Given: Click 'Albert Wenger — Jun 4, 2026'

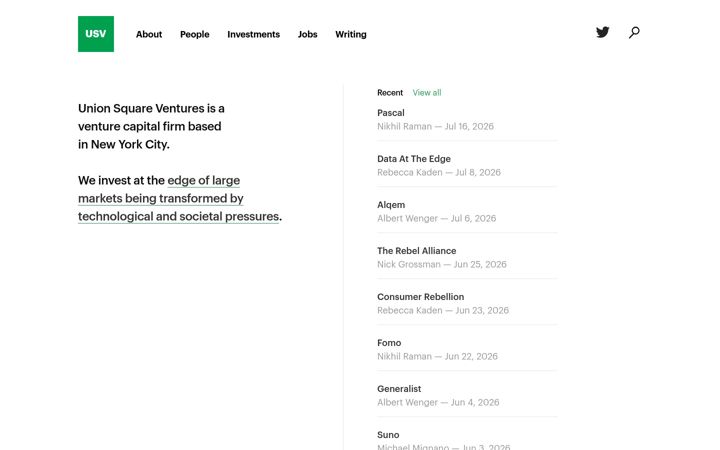Looking at the screenshot, I should click(438, 402).
